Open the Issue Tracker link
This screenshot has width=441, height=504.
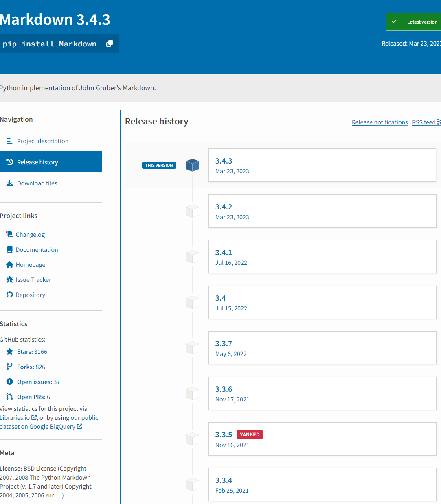click(x=33, y=280)
